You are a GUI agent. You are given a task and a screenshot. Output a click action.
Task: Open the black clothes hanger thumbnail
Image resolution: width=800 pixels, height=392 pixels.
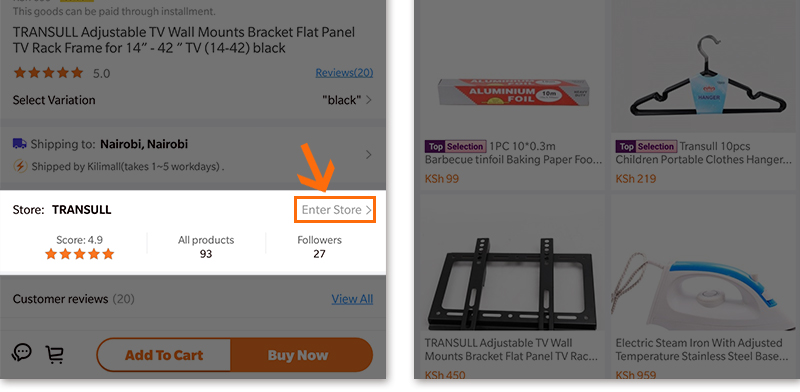click(706, 78)
